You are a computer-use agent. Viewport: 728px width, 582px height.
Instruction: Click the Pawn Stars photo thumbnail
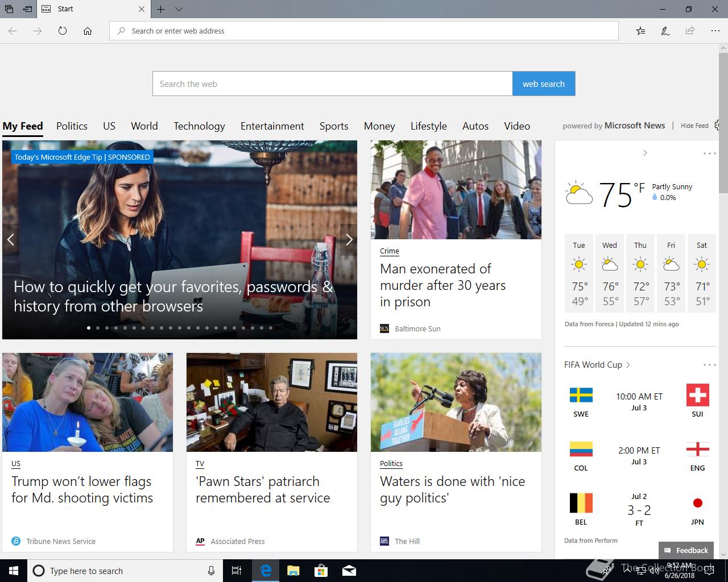pyautogui.click(x=272, y=402)
